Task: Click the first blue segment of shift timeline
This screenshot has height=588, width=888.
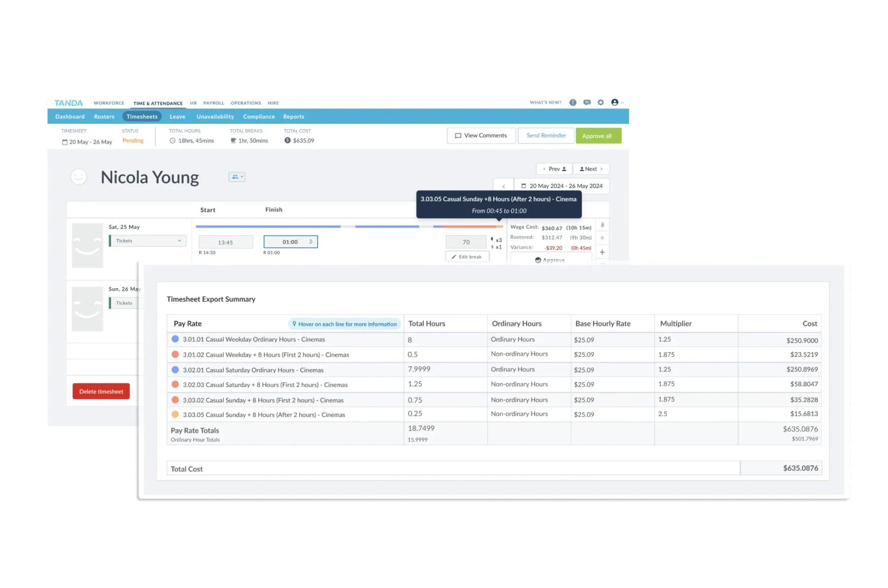Action: [x=268, y=226]
